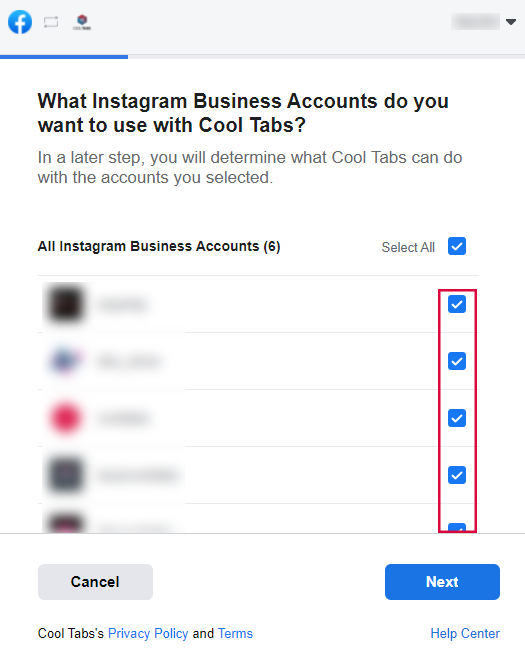Uncheck the third Instagram account checkbox
Image resolution: width=525 pixels, height=655 pixels.
point(457,418)
